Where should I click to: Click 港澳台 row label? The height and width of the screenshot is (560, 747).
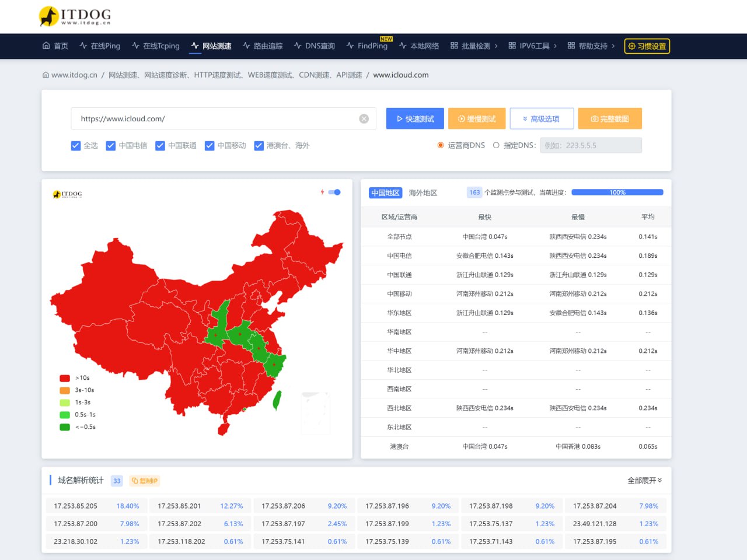pos(399,446)
